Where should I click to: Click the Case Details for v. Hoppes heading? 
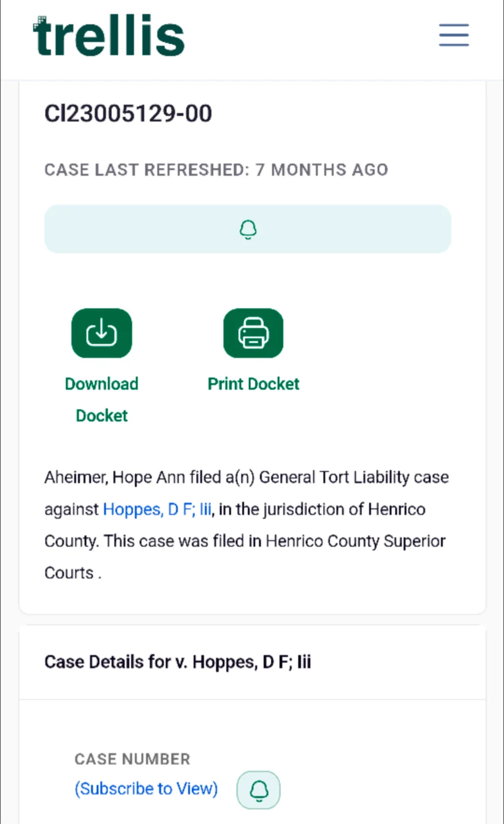(x=178, y=662)
